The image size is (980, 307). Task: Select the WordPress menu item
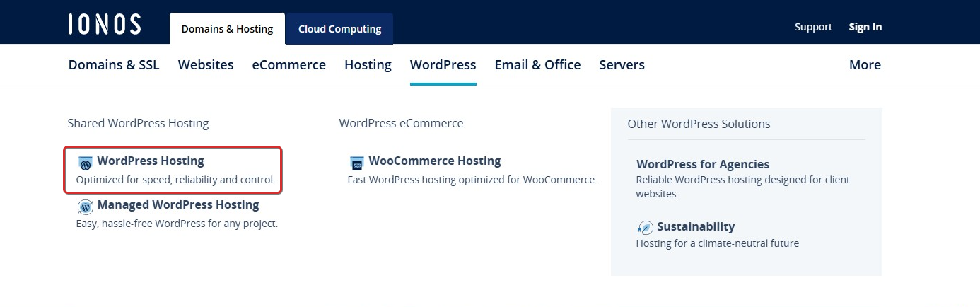[x=443, y=64]
